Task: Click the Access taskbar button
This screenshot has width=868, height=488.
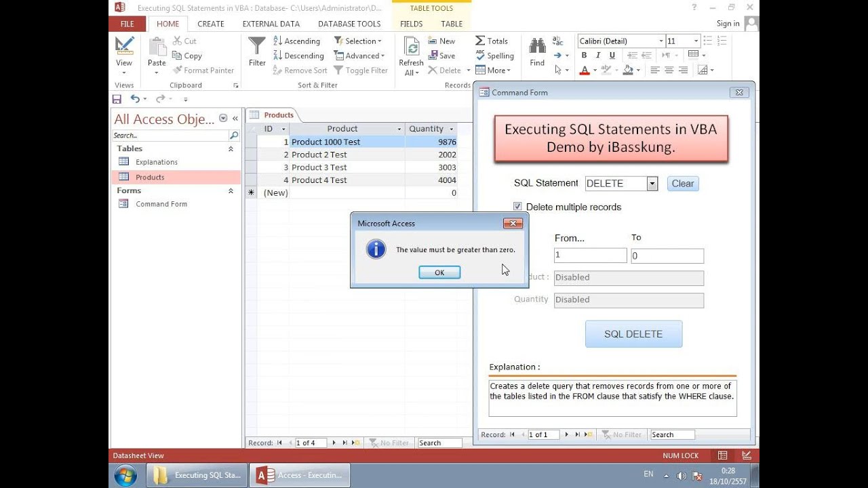Action: pos(300,475)
